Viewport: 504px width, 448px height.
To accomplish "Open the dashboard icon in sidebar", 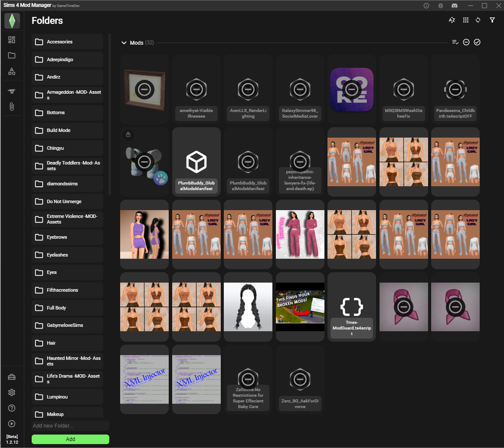I will coord(12,40).
